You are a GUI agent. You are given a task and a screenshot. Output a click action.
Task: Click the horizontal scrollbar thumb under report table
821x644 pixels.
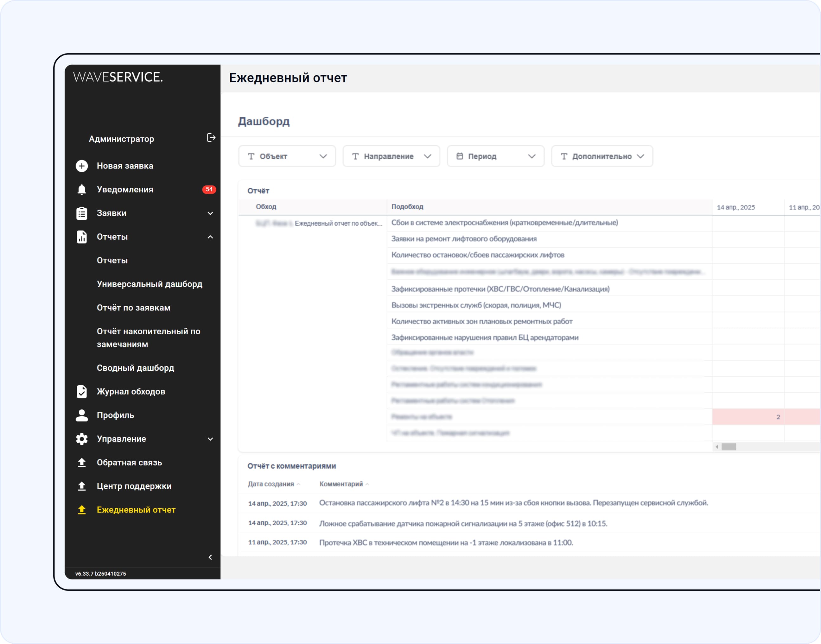(x=729, y=447)
